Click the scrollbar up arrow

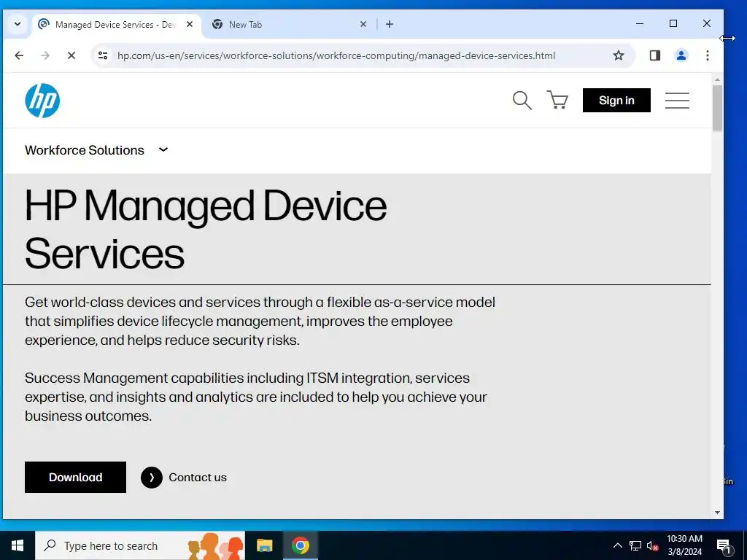[x=717, y=79]
